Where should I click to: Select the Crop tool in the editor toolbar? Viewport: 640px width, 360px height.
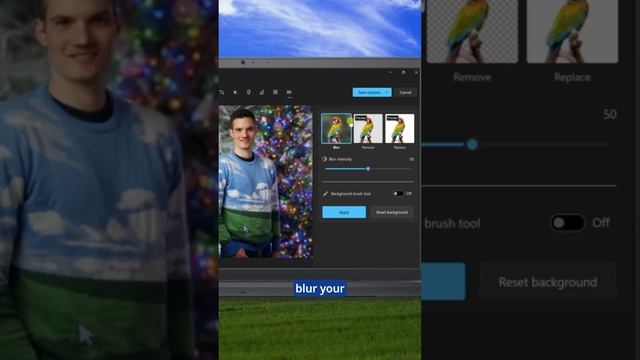(222, 92)
